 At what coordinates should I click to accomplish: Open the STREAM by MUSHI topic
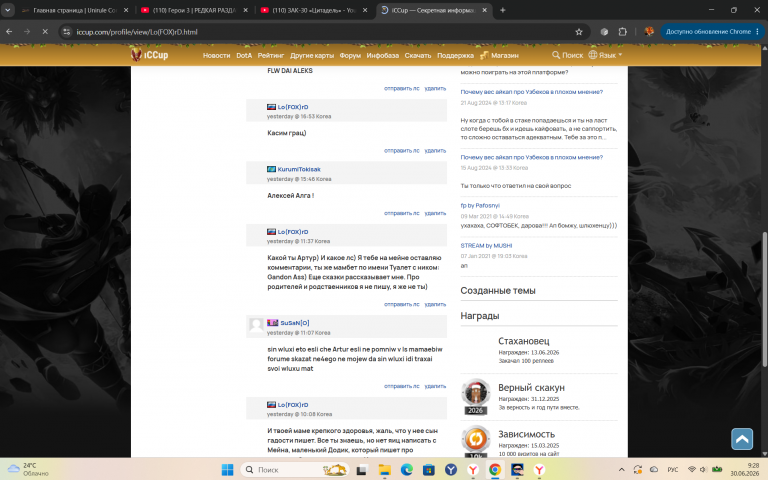[486, 246]
